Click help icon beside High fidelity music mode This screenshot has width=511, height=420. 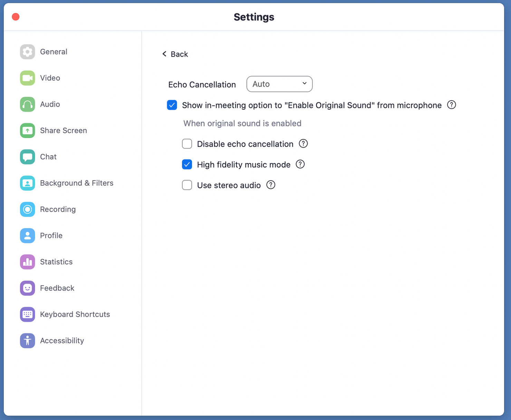click(x=300, y=164)
